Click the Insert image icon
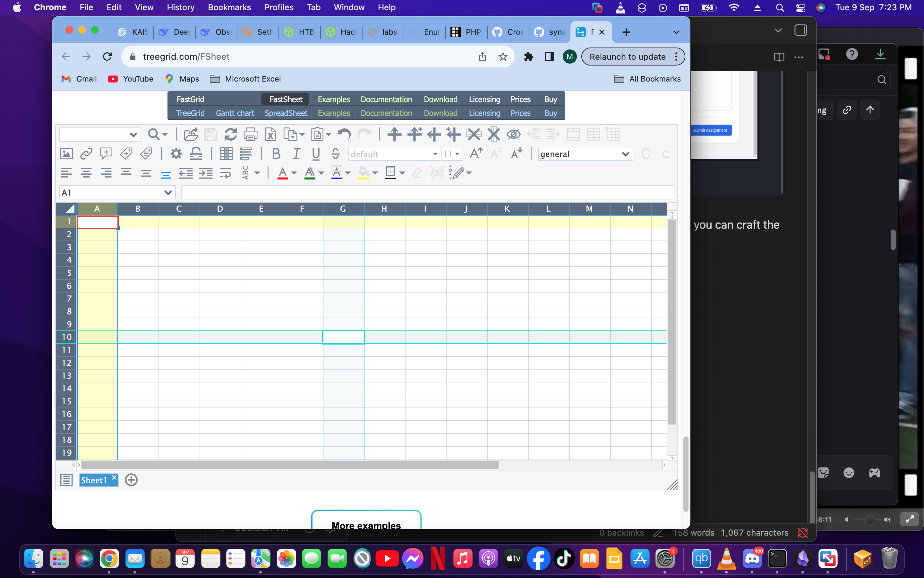Screen dimensions: 924x578 (66, 154)
